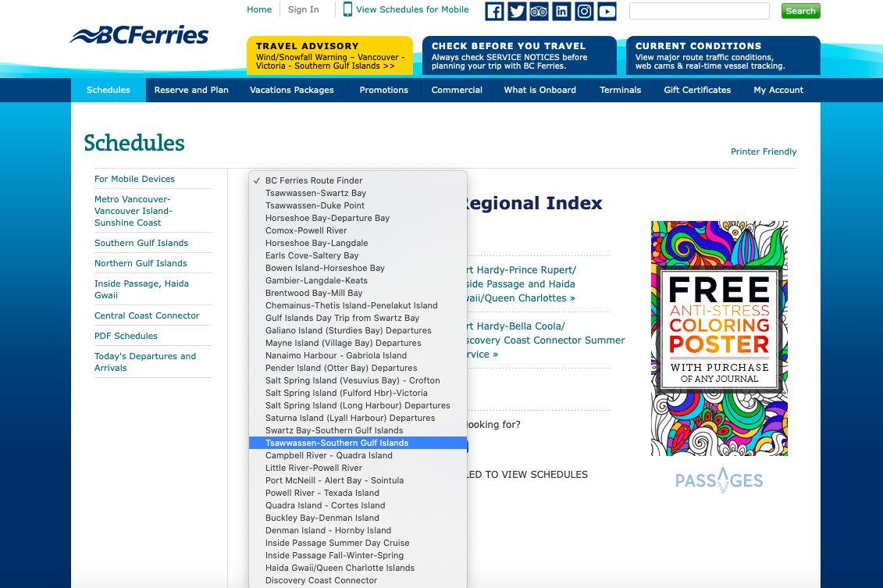Open Today's Departures and Arrivals link
Viewport: 883px width, 588px height.
click(x=145, y=362)
